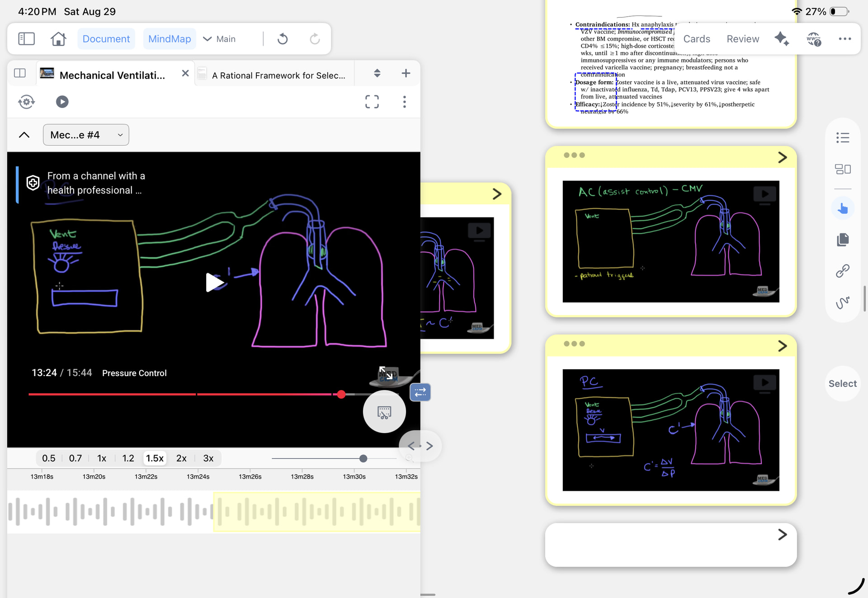This screenshot has width=868, height=598.
Task: Open the PC pressure control video thumbnail
Action: pos(671,430)
